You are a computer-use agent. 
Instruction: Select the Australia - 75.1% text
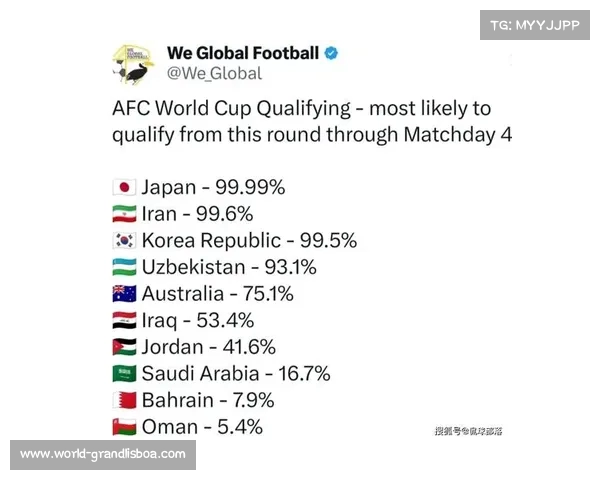218,294
